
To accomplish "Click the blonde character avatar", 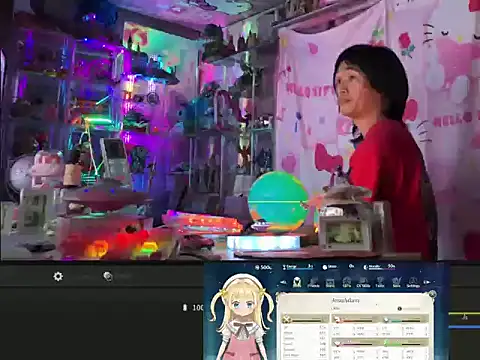I will [x=242, y=317].
